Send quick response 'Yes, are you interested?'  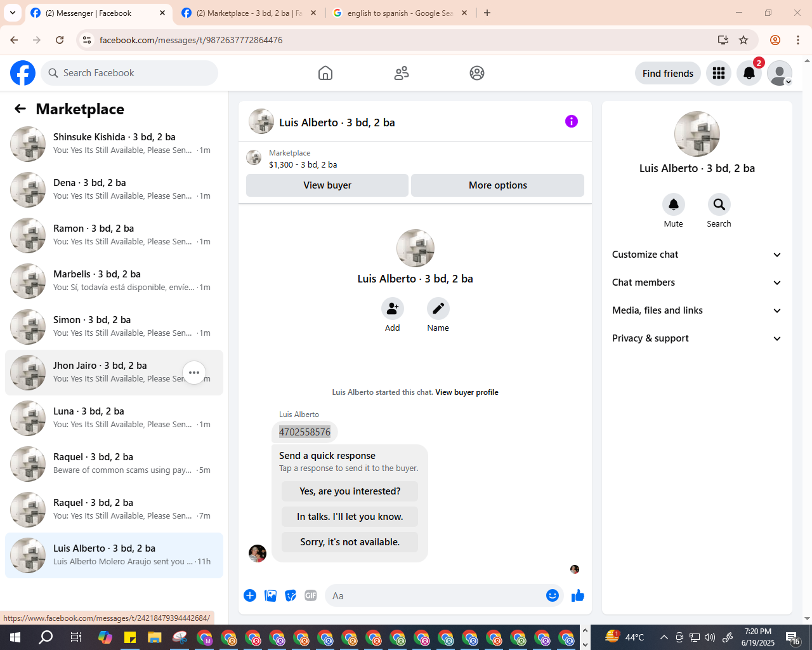350,491
